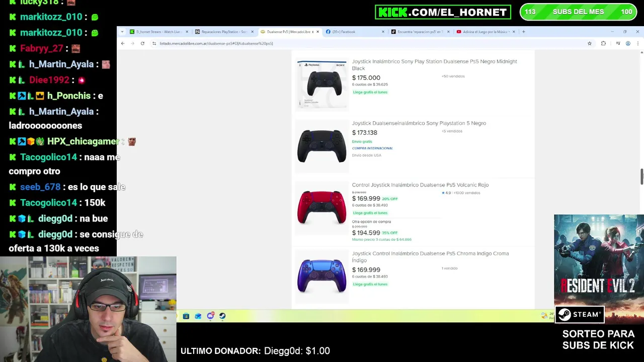Click the 4.9 star rating on Volcanic Rojo
The height and width of the screenshot is (362, 644).
(x=446, y=193)
